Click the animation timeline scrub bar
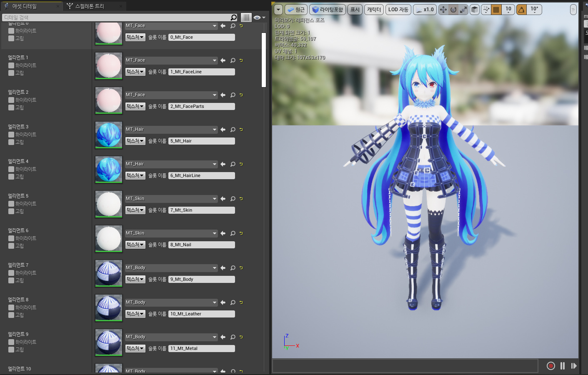This screenshot has width=588, height=375. point(405,366)
